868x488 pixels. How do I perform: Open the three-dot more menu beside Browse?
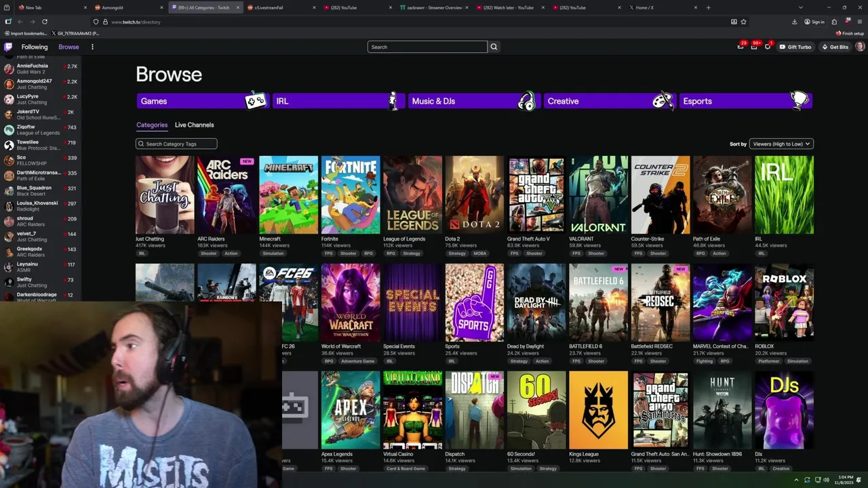coord(92,47)
